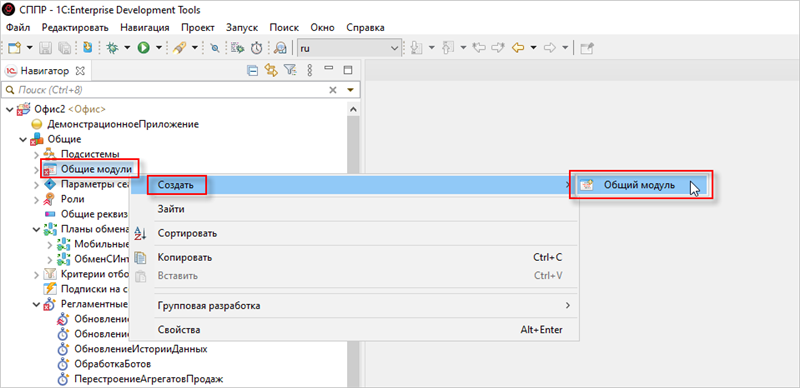Screen dimensions: 800x388
Task: Choose Общий модуль from the submenu
Action: pos(639,185)
